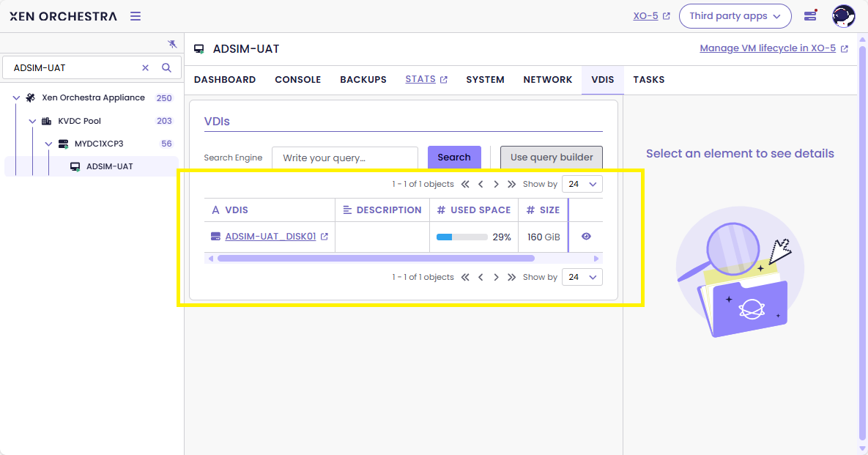Click the pin sidebar icon

tap(172, 44)
